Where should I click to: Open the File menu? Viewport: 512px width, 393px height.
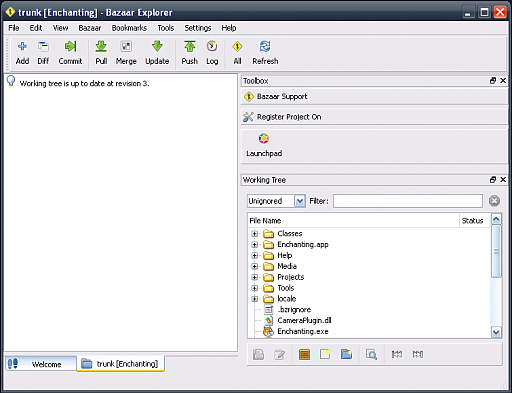14,28
